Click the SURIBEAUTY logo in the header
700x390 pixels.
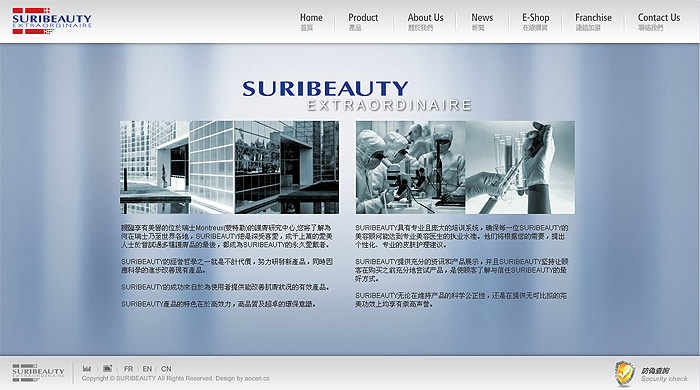tap(52, 21)
